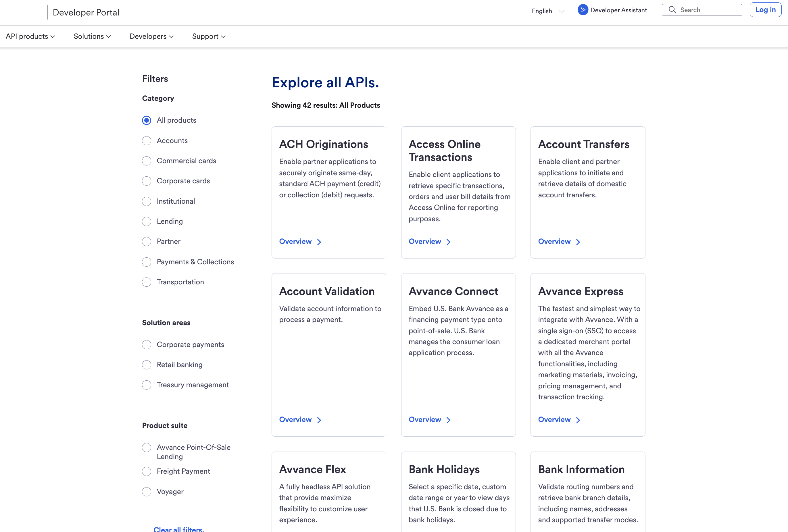Click the Showing 42 results text
788x532 pixels.
pyautogui.click(x=326, y=105)
